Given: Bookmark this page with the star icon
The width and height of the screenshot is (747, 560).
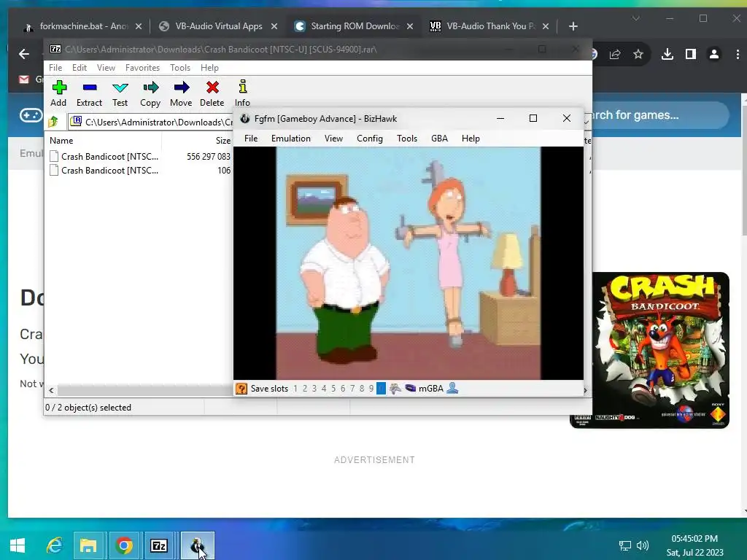Looking at the screenshot, I should click(x=638, y=54).
